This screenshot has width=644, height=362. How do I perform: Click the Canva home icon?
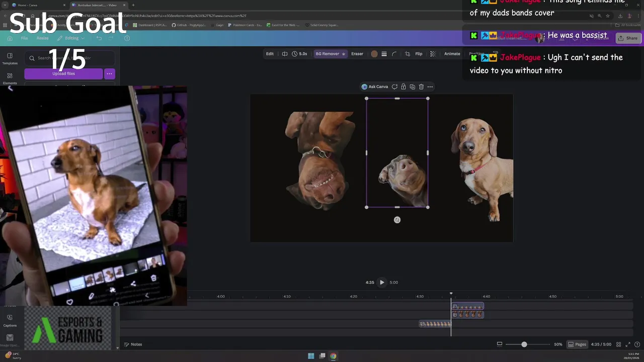pos(10,38)
